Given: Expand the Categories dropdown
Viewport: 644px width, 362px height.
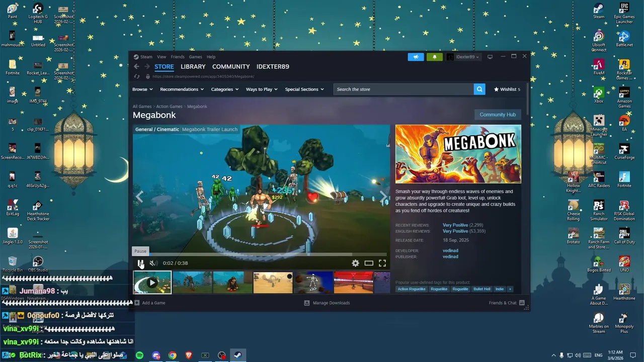Looking at the screenshot, I should 225,89.
